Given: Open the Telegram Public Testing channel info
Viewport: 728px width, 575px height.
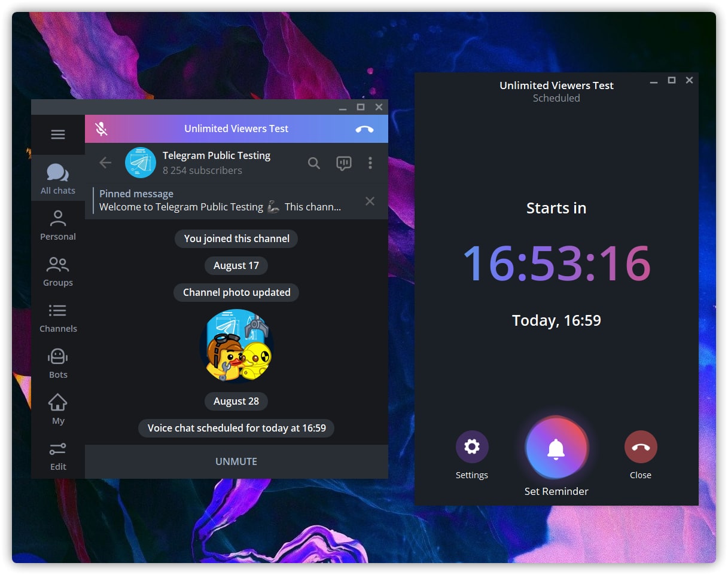Looking at the screenshot, I should tap(217, 163).
